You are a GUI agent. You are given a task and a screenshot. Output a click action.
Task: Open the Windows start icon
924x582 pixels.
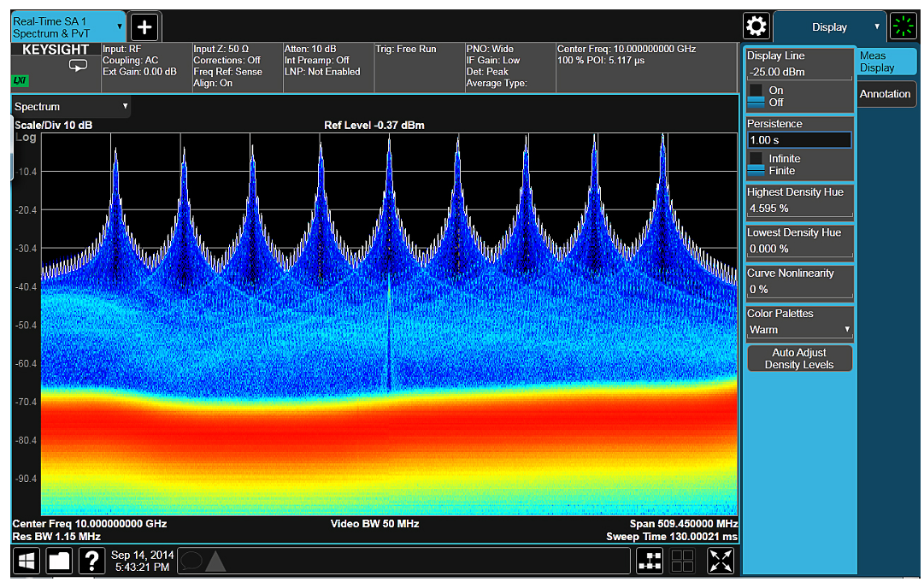(x=26, y=561)
